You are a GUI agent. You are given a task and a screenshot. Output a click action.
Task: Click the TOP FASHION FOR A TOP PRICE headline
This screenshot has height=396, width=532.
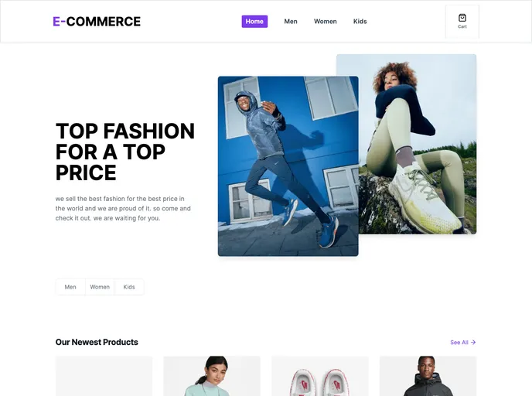click(125, 152)
